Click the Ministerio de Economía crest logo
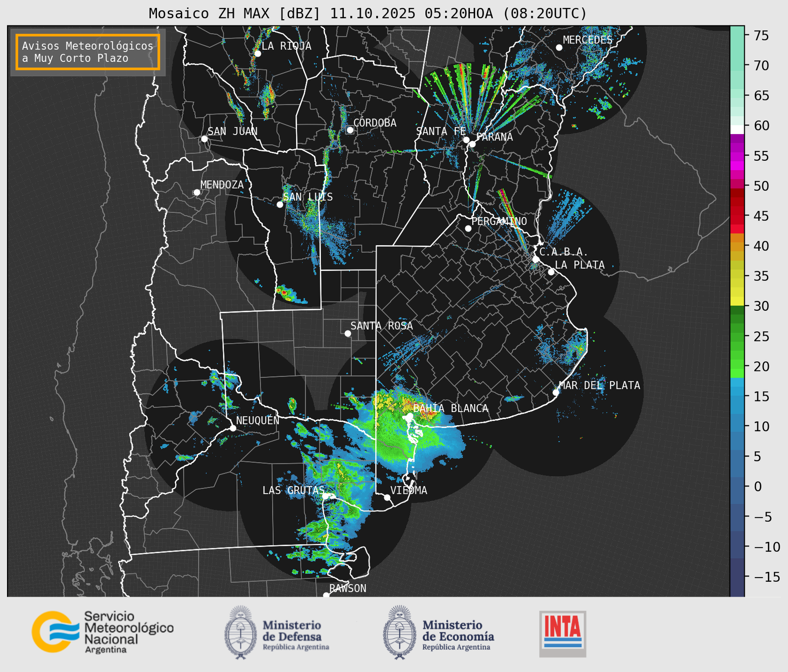 tap(399, 632)
